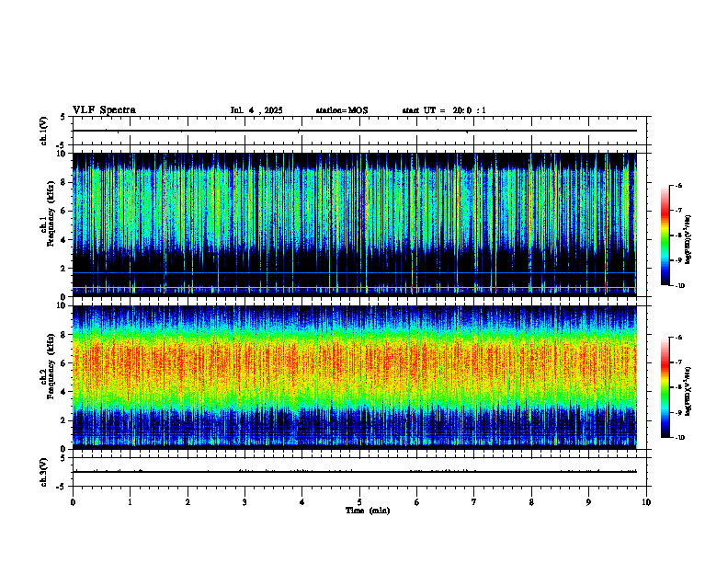Viewport: 728px width, 563px height.
Task: Click the VLF Spectra plot title
Action: [x=104, y=110]
